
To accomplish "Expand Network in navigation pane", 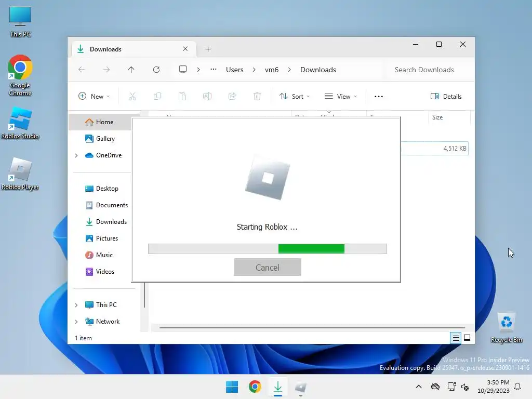I will (x=76, y=322).
